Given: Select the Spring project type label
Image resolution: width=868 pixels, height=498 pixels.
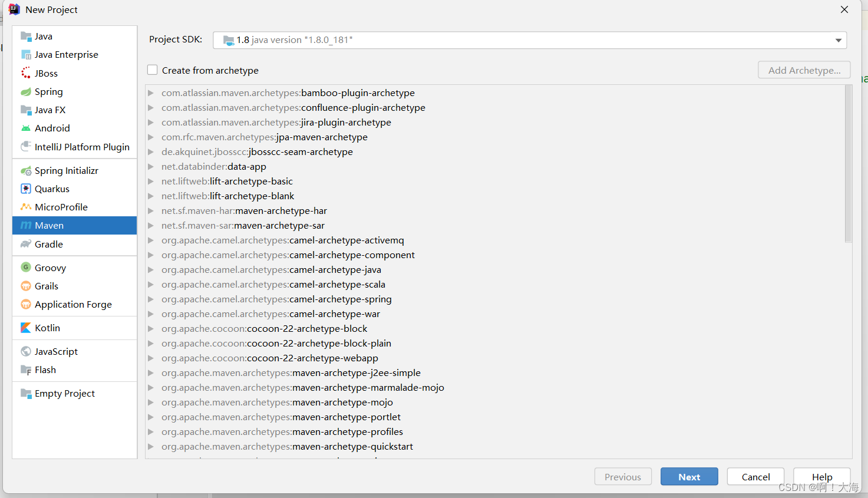Looking at the screenshot, I should coord(49,92).
